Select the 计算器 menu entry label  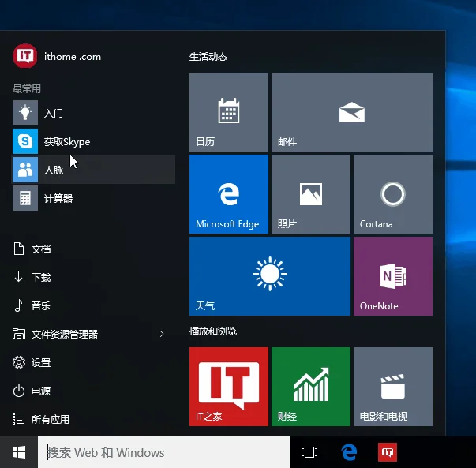58,199
